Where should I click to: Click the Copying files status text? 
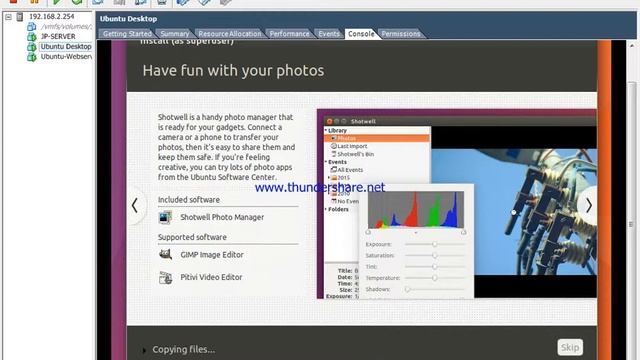[x=184, y=350]
